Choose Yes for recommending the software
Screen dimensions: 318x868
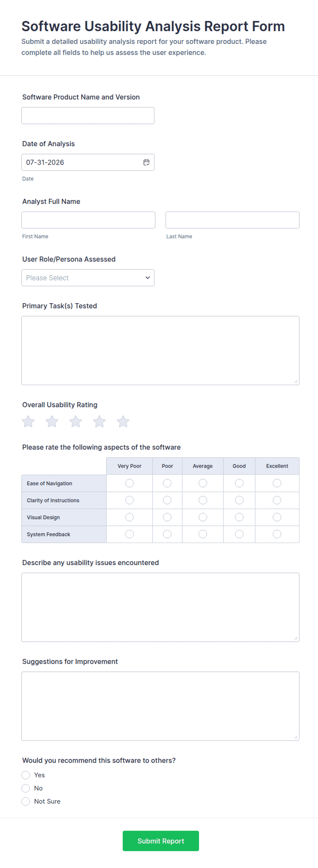tap(26, 775)
